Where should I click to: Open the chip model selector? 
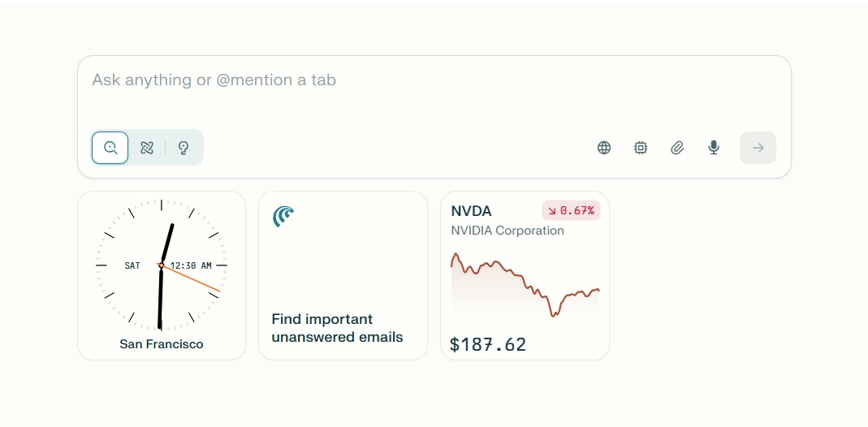pyautogui.click(x=641, y=148)
